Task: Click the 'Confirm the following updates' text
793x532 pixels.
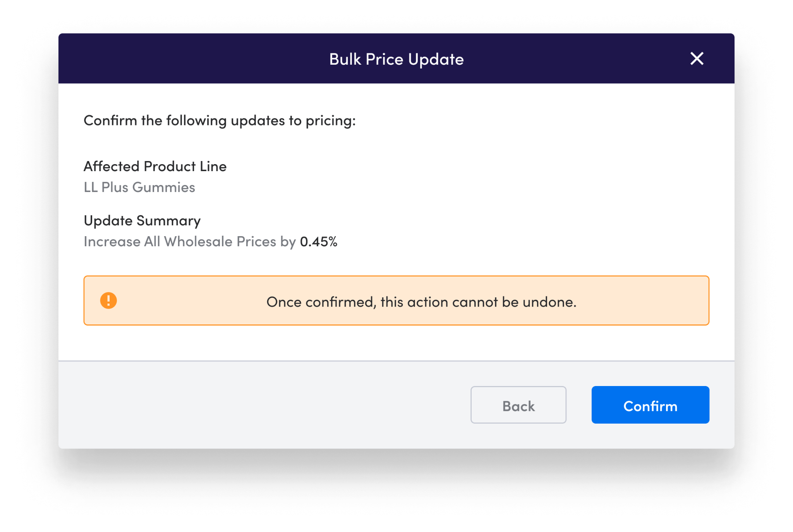Action: [220, 120]
